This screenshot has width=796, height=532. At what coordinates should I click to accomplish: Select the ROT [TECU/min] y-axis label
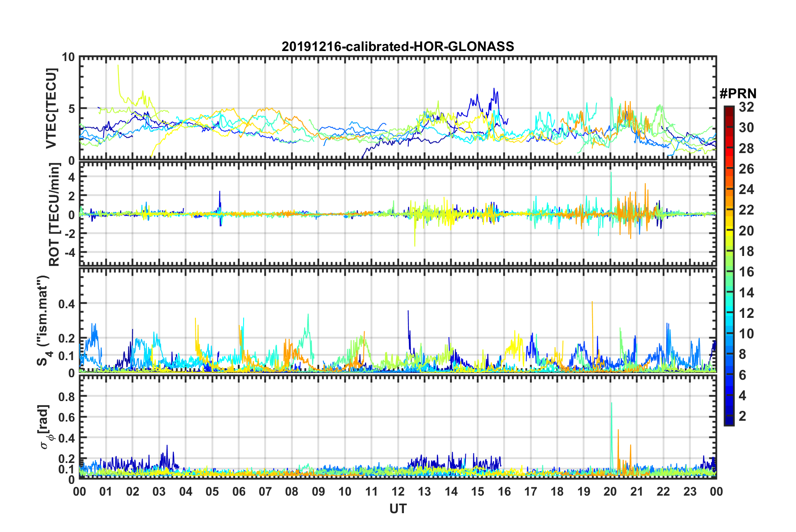[54, 215]
